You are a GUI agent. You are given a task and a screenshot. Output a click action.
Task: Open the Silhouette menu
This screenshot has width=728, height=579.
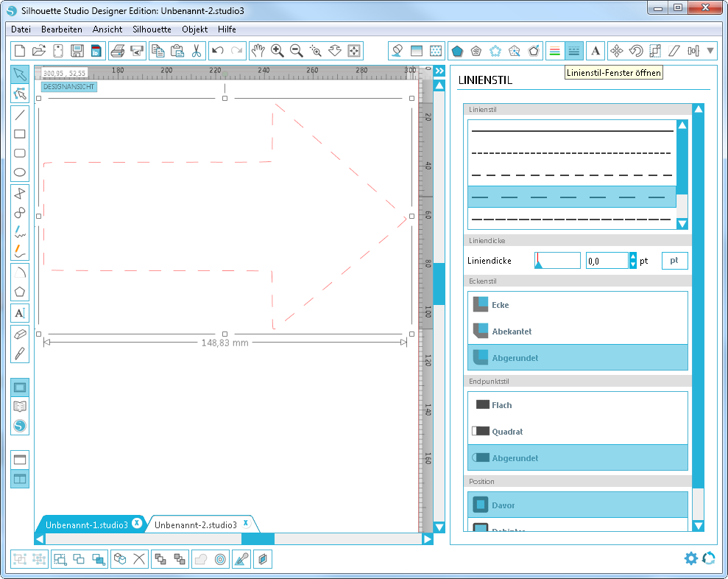pyautogui.click(x=152, y=29)
